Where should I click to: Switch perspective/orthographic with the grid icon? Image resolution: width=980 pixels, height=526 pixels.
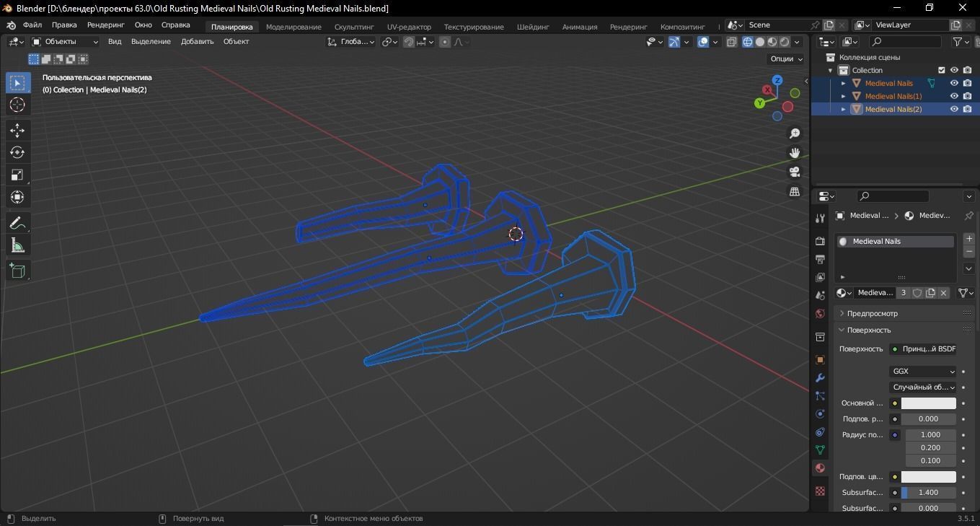coord(795,192)
